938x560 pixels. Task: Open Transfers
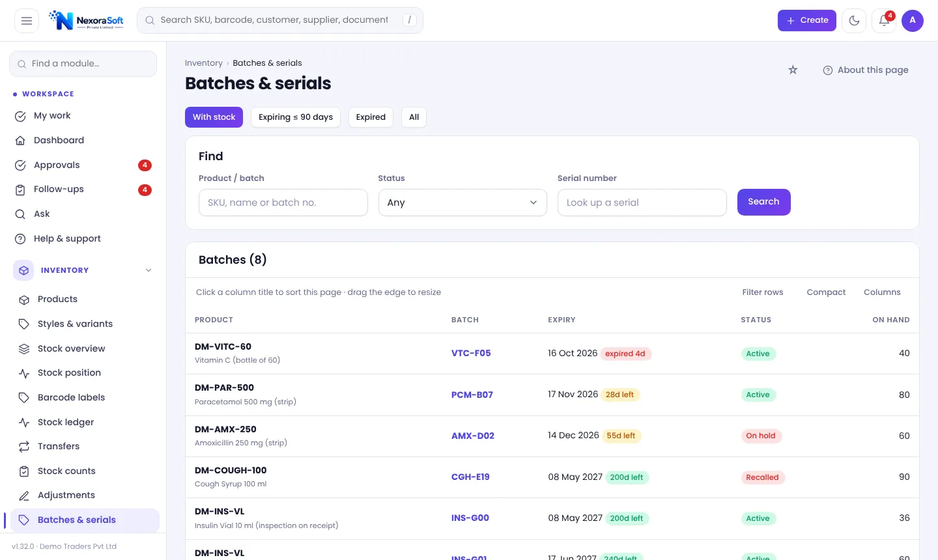[85, 447]
